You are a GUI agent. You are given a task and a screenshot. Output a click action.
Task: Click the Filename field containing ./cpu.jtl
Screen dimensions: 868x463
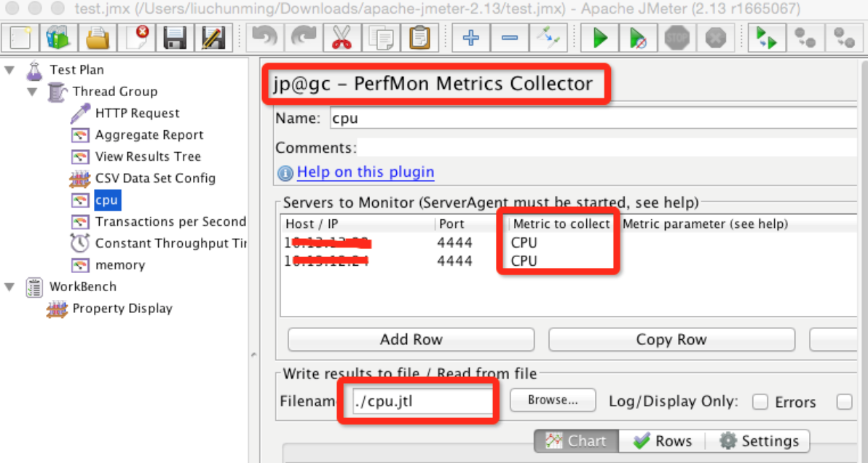[x=422, y=402]
